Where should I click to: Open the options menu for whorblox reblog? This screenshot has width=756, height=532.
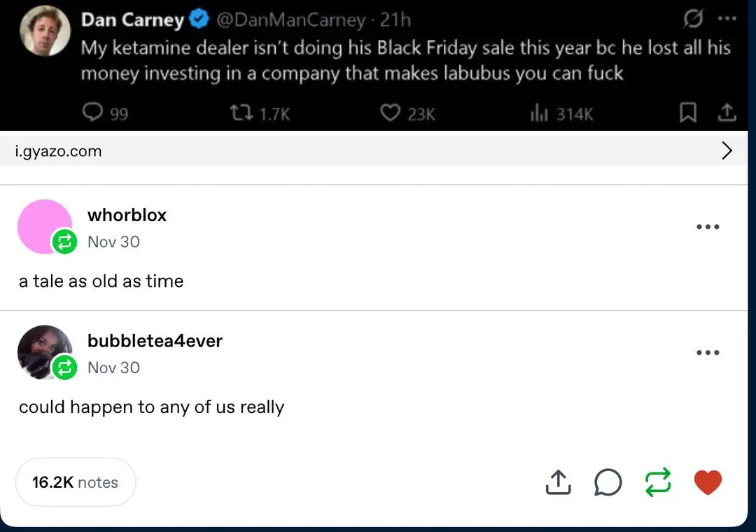[708, 227]
